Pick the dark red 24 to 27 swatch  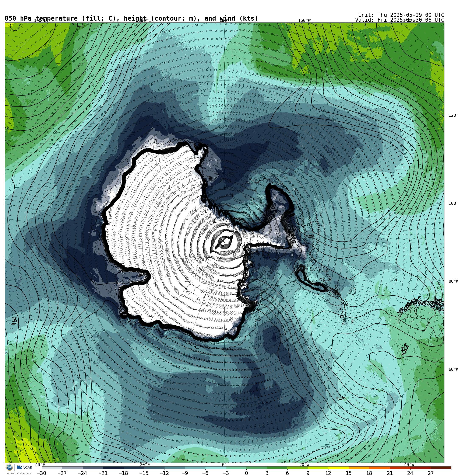420,468
